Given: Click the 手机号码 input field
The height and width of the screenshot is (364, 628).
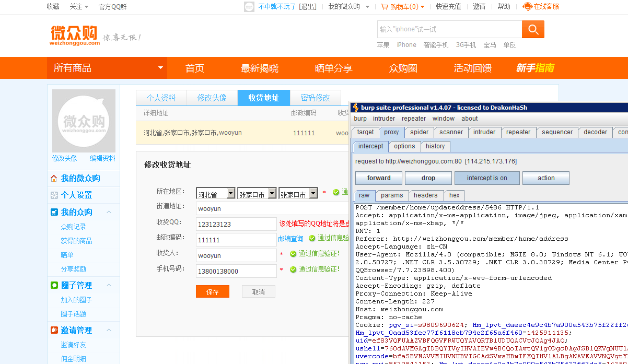Looking at the screenshot, I should coord(236,271).
